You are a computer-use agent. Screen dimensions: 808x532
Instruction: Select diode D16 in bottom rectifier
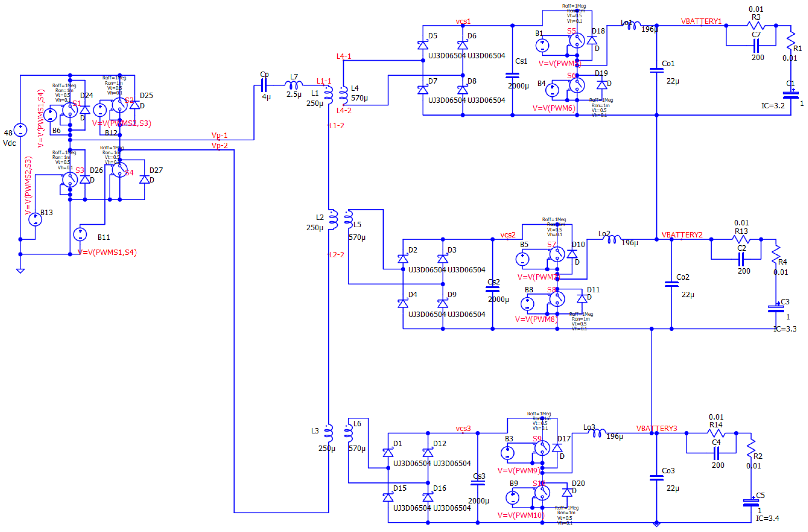pos(428,498)
